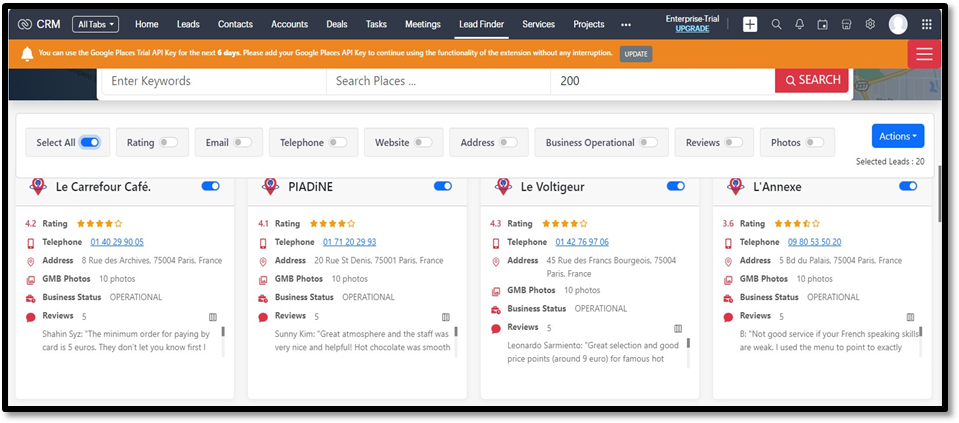959x423 pixels.
Task: Enable the Reviews filter toggle
Action: 733,142
